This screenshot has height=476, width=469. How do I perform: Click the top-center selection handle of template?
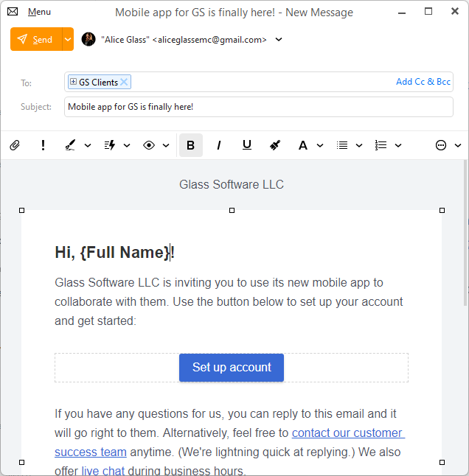pyautogui.click(x=232, y=211)
